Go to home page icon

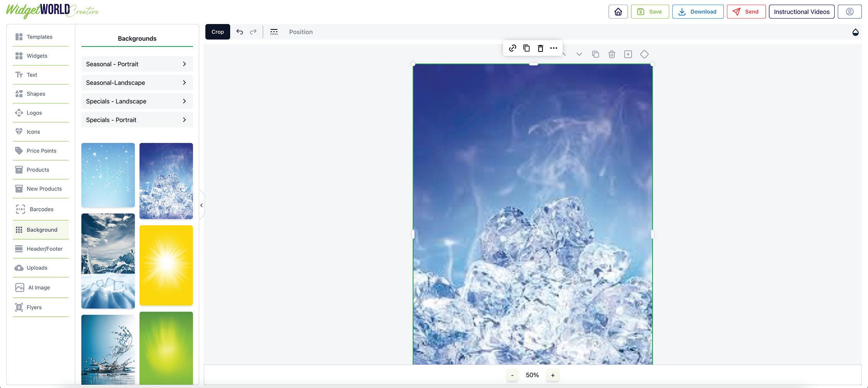click(618, 12)
